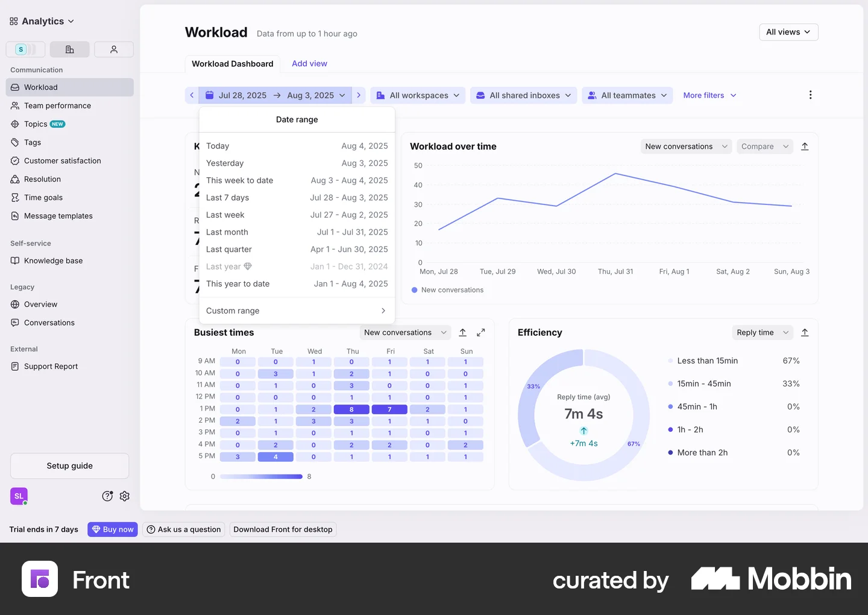Open the All views dropdown
868x615 pixels.
pos(788,32)
